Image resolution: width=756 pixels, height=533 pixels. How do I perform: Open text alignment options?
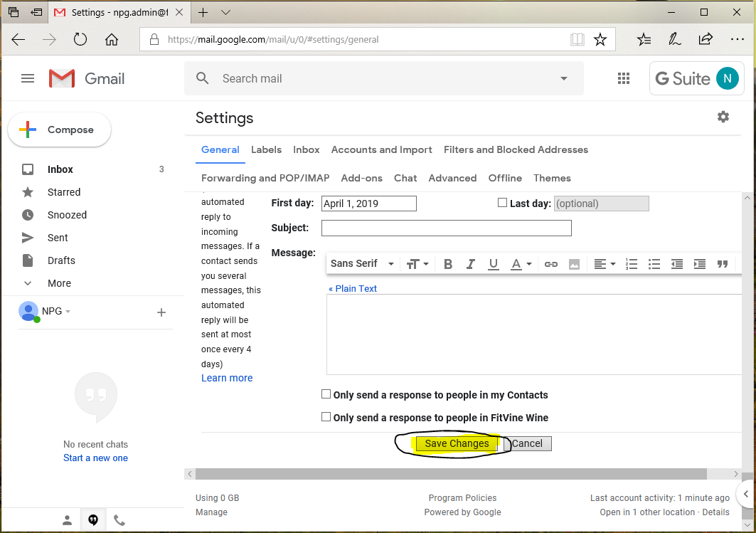coord(605,264)
